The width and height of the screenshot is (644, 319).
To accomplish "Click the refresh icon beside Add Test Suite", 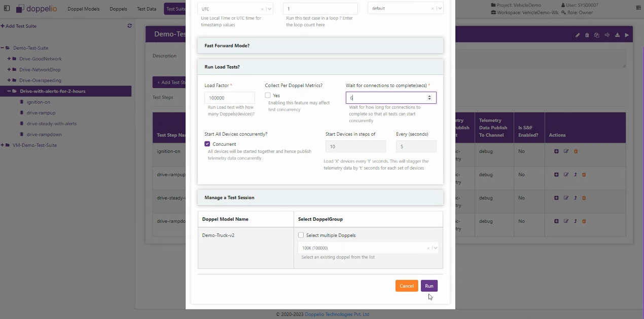I will click(x=129, y=26).
